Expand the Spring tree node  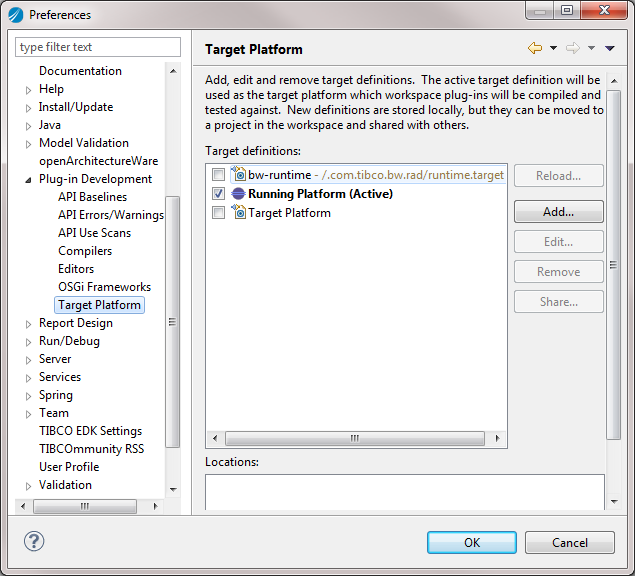click(x=28, y=396)
